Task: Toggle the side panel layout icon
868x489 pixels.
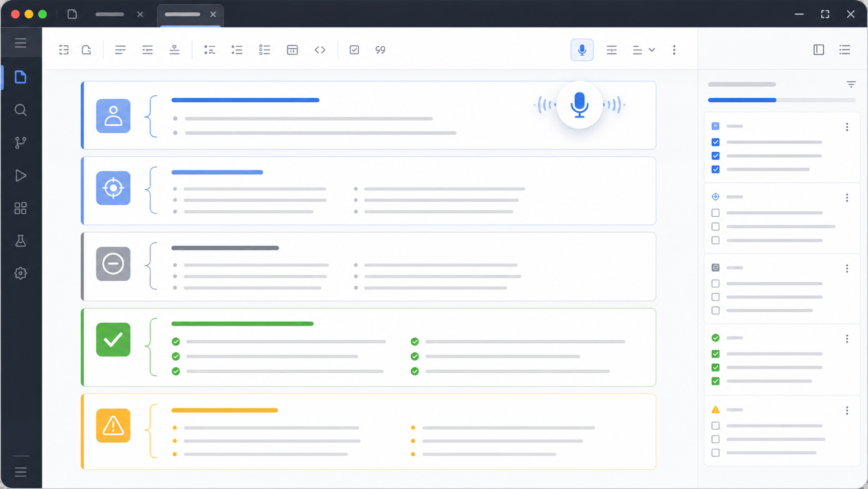Action: click(819, 50)
